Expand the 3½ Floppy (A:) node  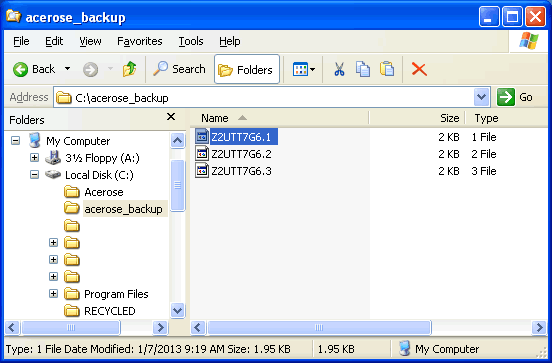(x=34, y=157)
